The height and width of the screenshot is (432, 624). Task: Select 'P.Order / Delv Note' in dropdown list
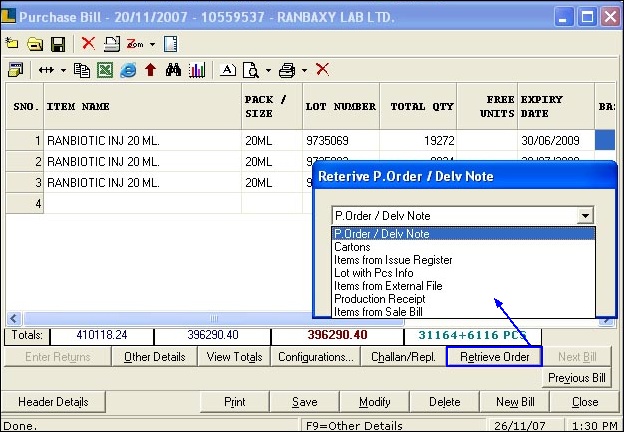pyautogui.click(x=463, y=234)
